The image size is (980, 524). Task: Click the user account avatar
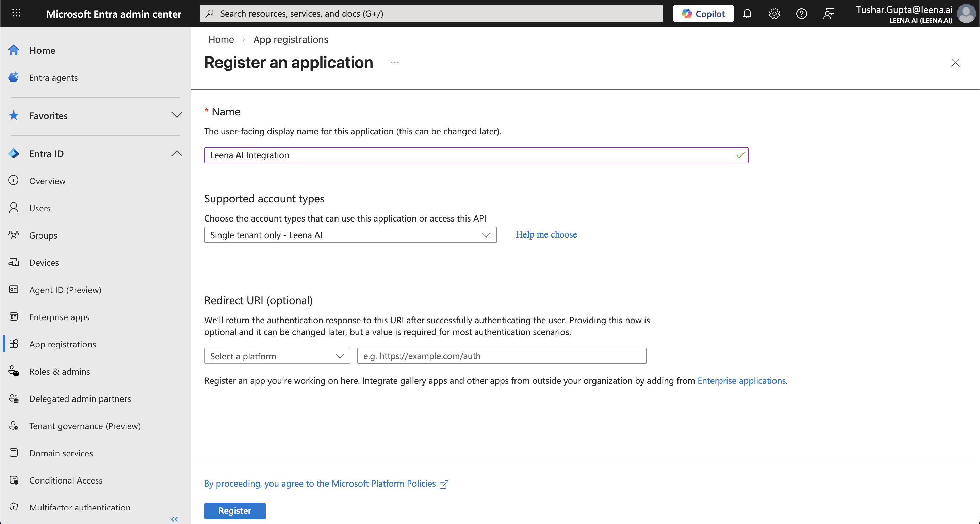[x=966, y=14]
